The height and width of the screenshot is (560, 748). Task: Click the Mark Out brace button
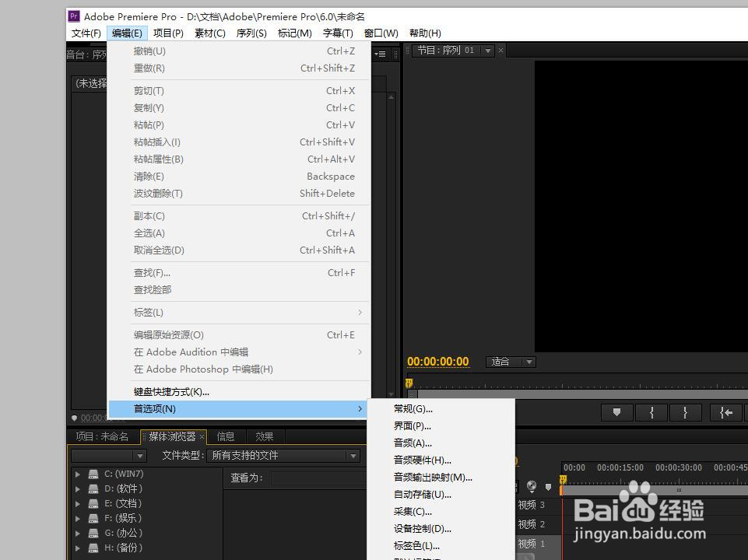686,412
